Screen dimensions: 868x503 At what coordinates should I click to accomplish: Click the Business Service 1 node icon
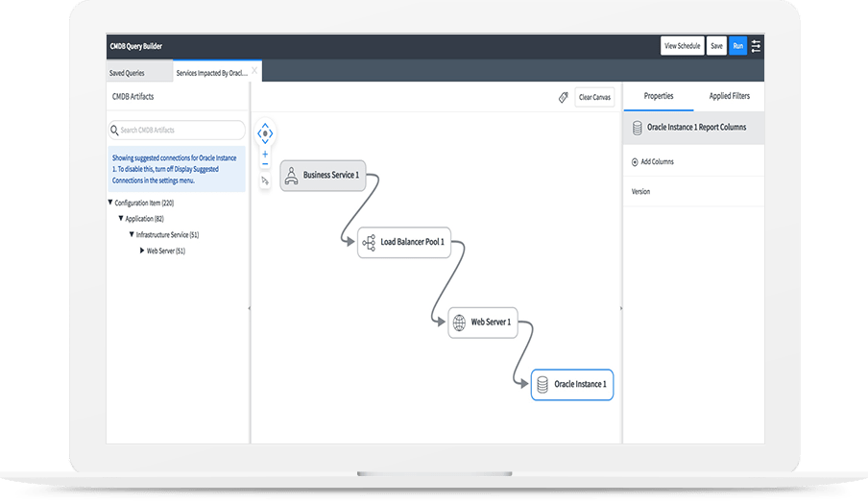pos(291,176)
